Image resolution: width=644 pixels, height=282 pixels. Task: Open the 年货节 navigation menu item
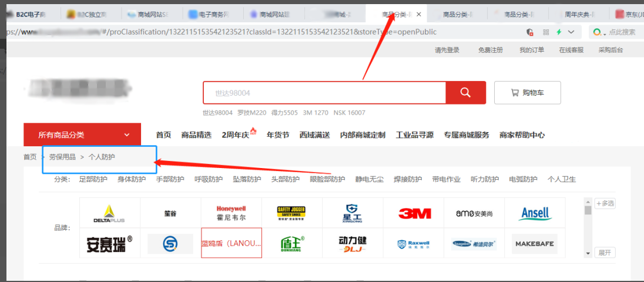point(278,135)
